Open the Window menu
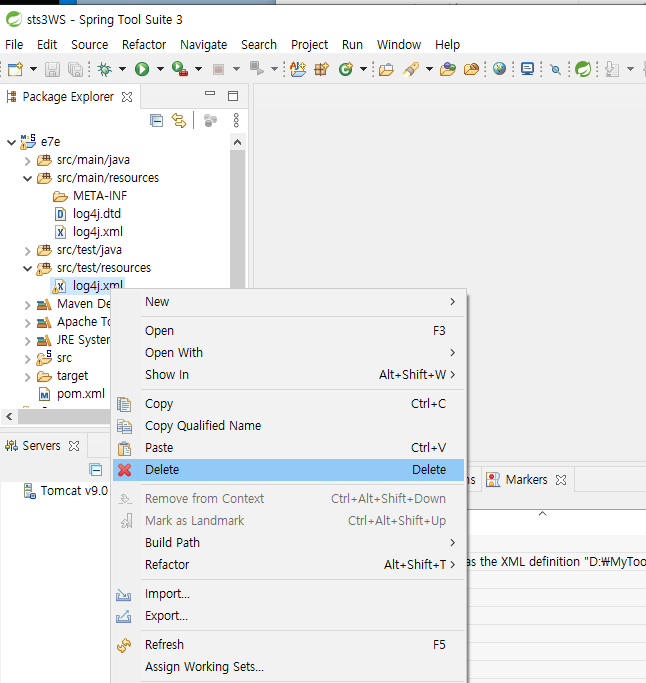This screenshot has height=683, width=646. tap(399, 44)
